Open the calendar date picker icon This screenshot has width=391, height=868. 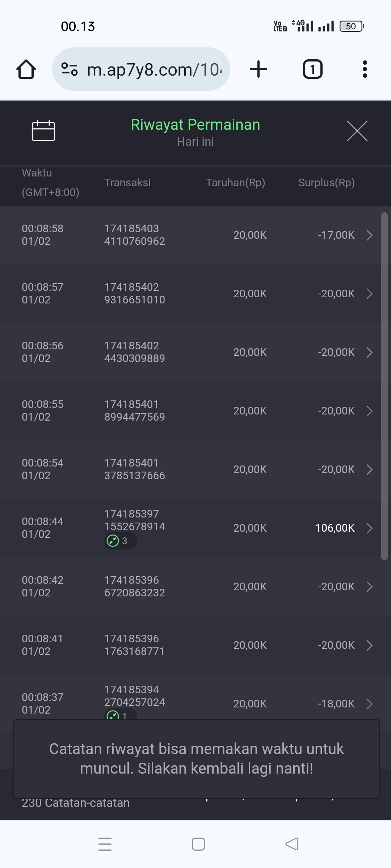point(43,131)
